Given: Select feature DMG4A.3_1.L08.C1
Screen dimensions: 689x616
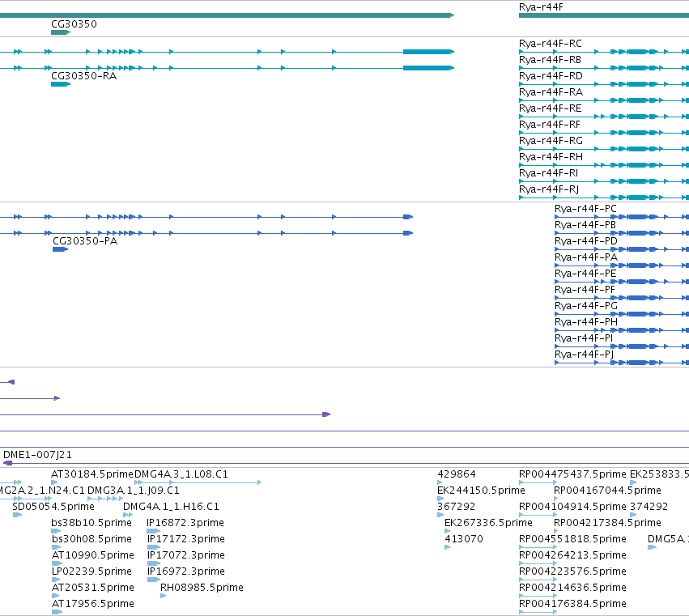Looking at the screenshot, I should 181,474.
